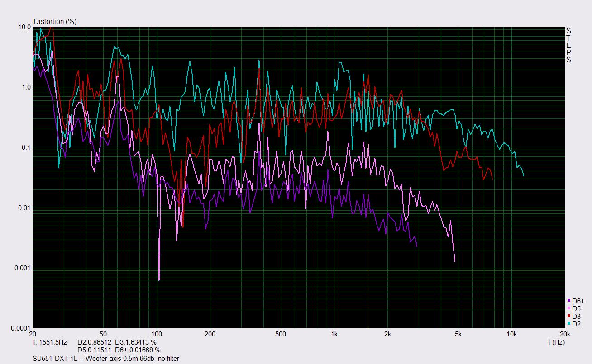Click the "1.0" Y-axis label
Image resolution: width=592 pixels, height=364 pixels.
click(x=26, y=87)
